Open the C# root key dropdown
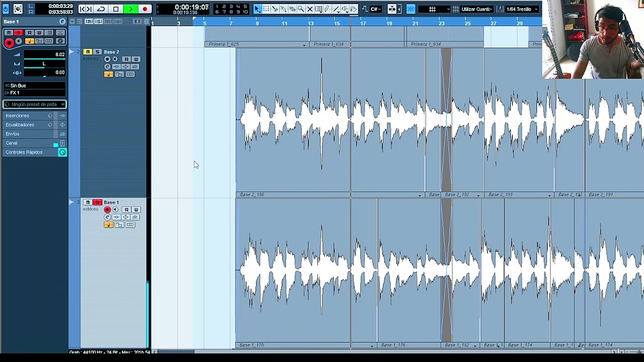 point(376,9)
